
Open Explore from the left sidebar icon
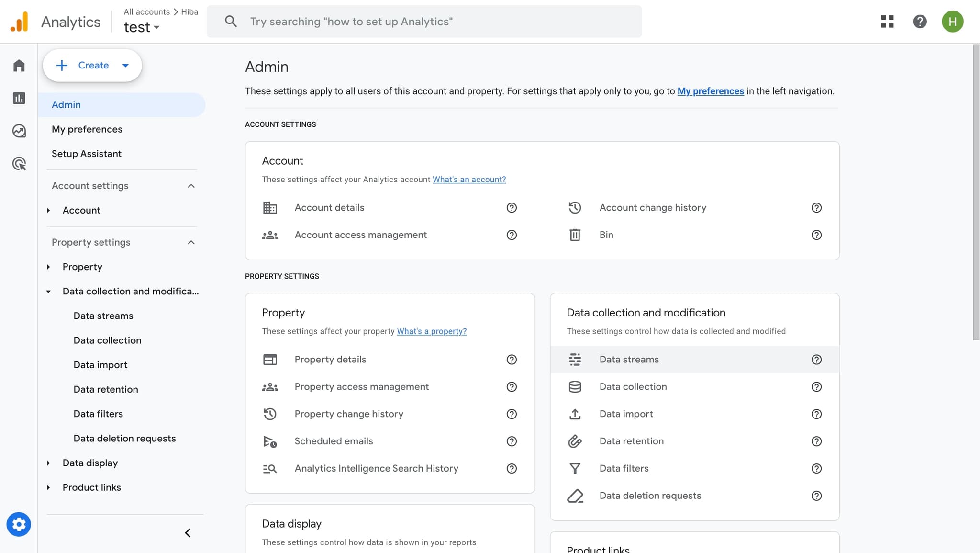[19, 131]
